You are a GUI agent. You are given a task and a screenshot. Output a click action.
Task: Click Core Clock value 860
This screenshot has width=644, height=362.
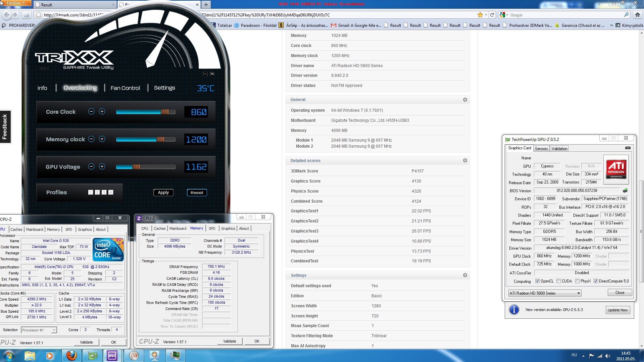[196, 112]
